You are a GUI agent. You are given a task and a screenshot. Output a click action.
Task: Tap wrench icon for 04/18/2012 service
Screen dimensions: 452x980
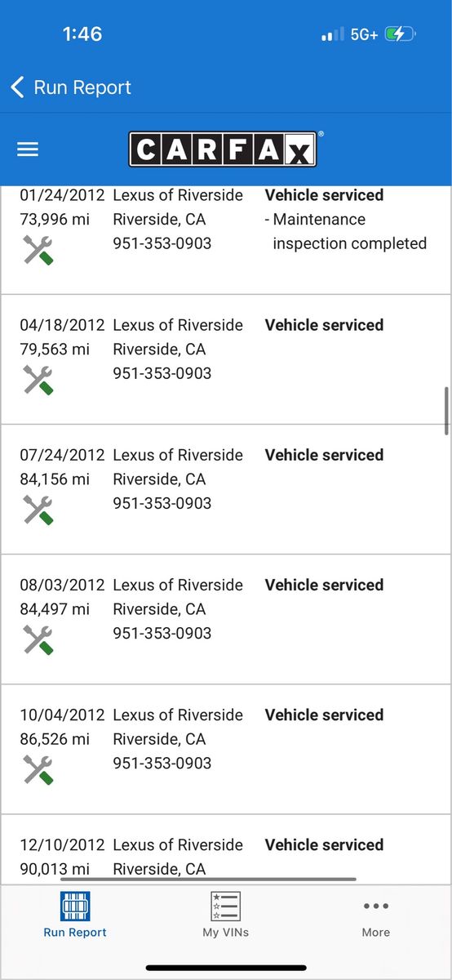click(38, 380)
